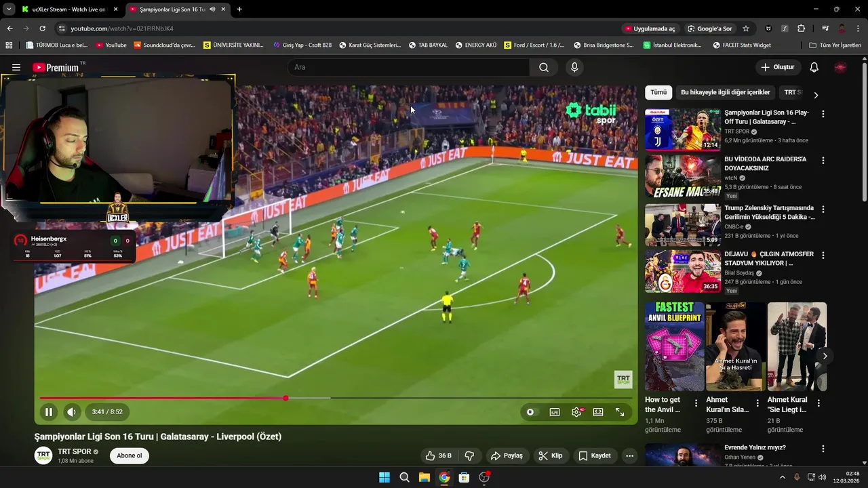Pause the video
Image resolution: width=868 pixels, height=488 pixels.
[x=49, y=411]
